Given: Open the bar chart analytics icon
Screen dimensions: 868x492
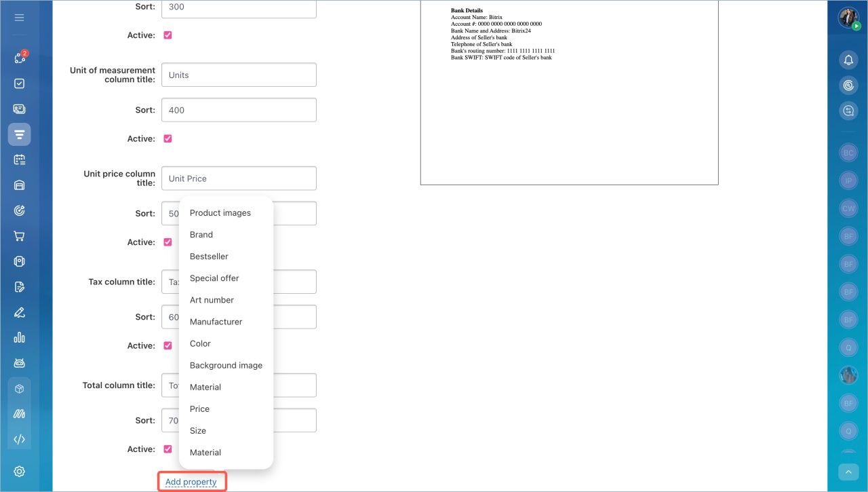Looking at the screenshot, I should tap(19, 337).
